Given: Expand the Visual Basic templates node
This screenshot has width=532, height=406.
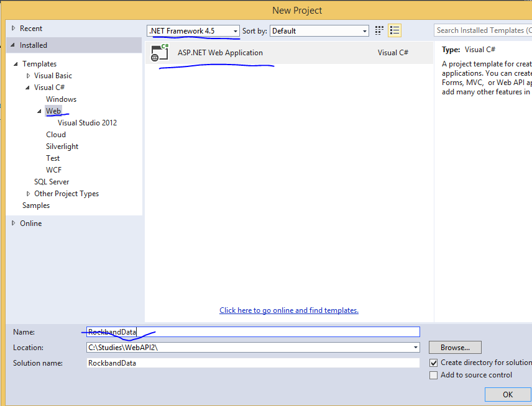Looking at the screenshot, I should pyautogui.click(x=28, y=76).
